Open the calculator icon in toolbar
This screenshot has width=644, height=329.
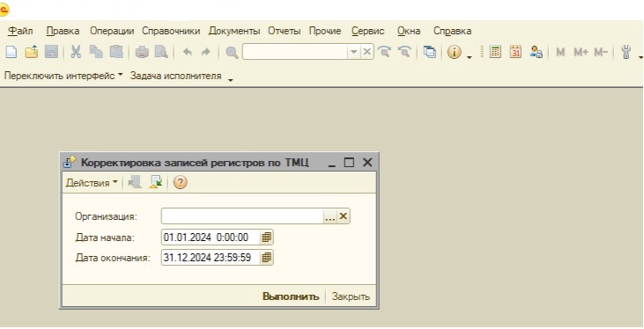point(495,52)
